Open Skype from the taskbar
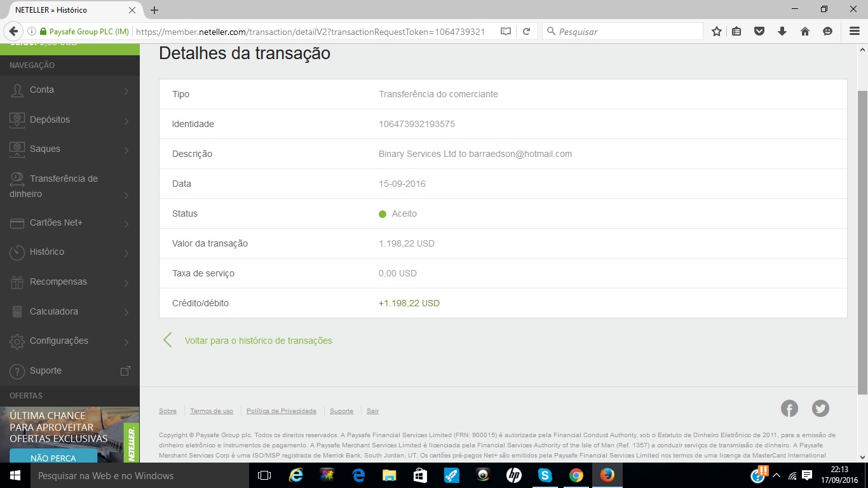The height and width of the screenshot is (488, 868). point(545,475)
